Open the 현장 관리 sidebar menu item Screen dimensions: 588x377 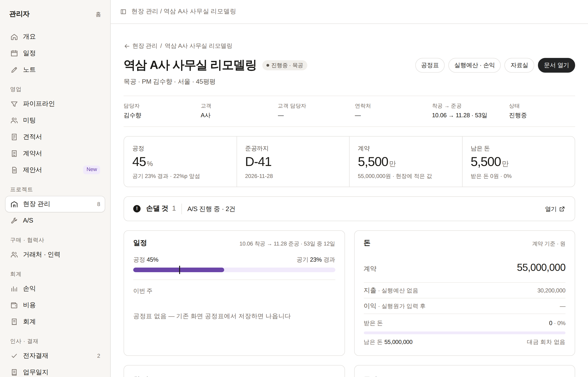(55, 204)
